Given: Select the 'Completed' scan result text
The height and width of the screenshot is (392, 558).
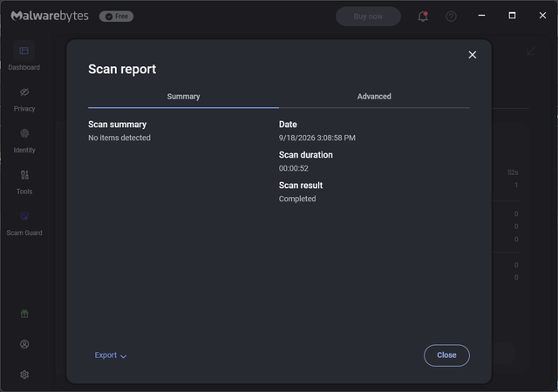Looking at the screenshot, I should tap(297, 199).
